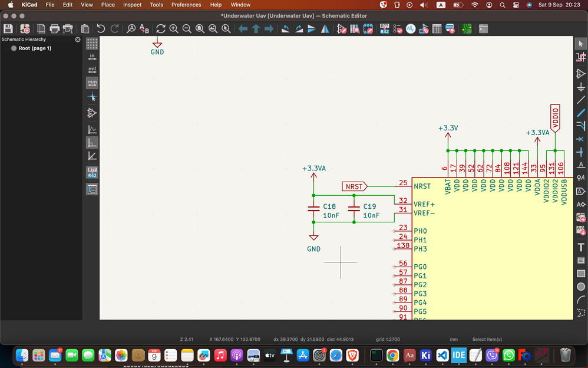The width and height of the screenshot is (588, 368).
Task: Open the Find tool in toolbar
Action: tap(131, 28)
